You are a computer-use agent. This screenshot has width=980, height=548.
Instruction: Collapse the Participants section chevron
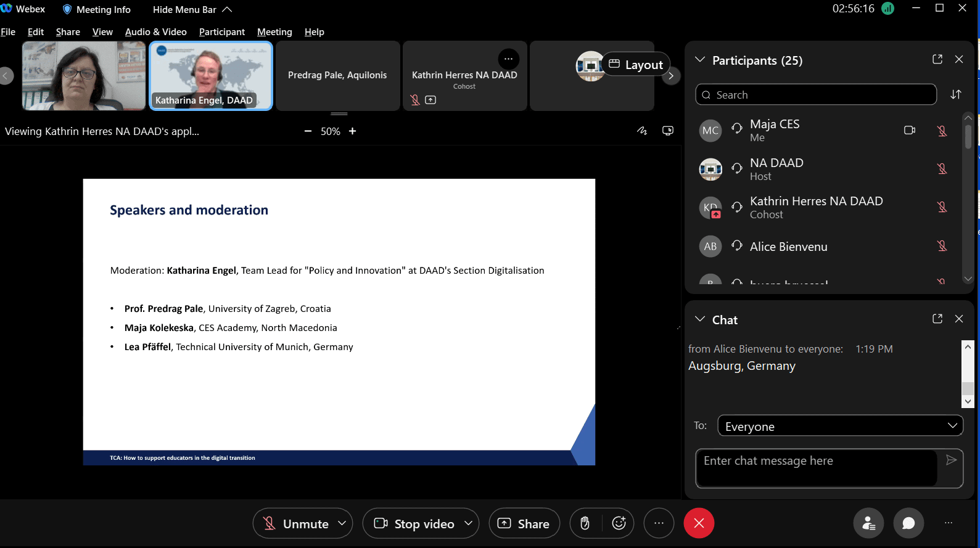pyautogui.click(x=699, y=60)
